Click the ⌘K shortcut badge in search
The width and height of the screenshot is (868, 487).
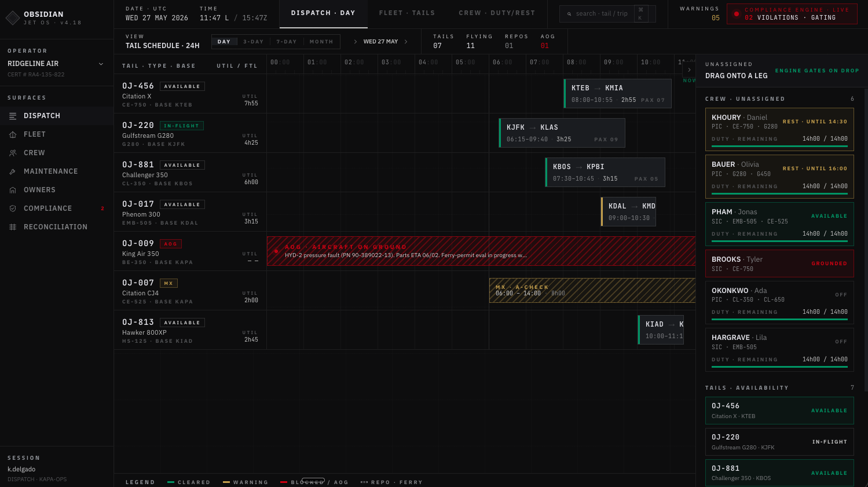click(x=640, y=14)
